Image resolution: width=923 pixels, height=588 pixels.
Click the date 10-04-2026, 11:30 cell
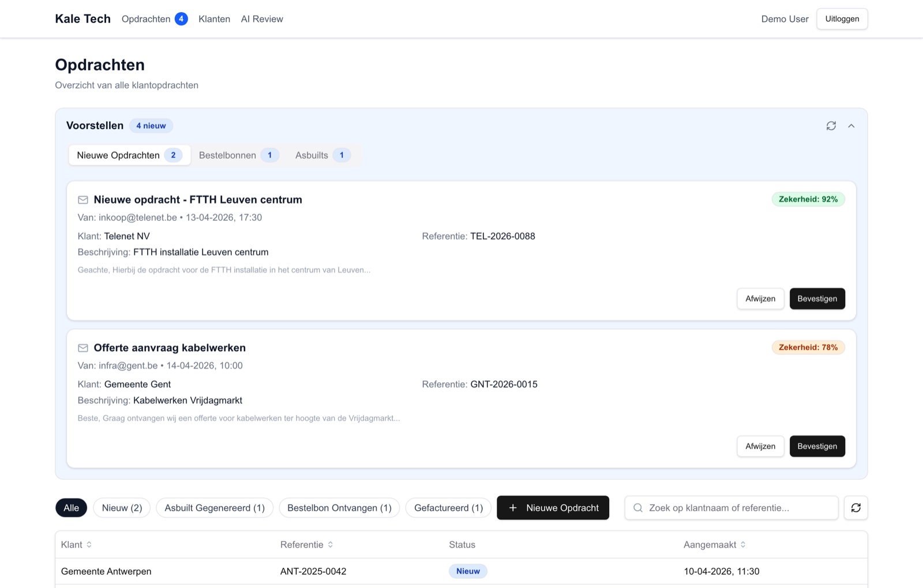pyautogui.click(x=721, y=571)
